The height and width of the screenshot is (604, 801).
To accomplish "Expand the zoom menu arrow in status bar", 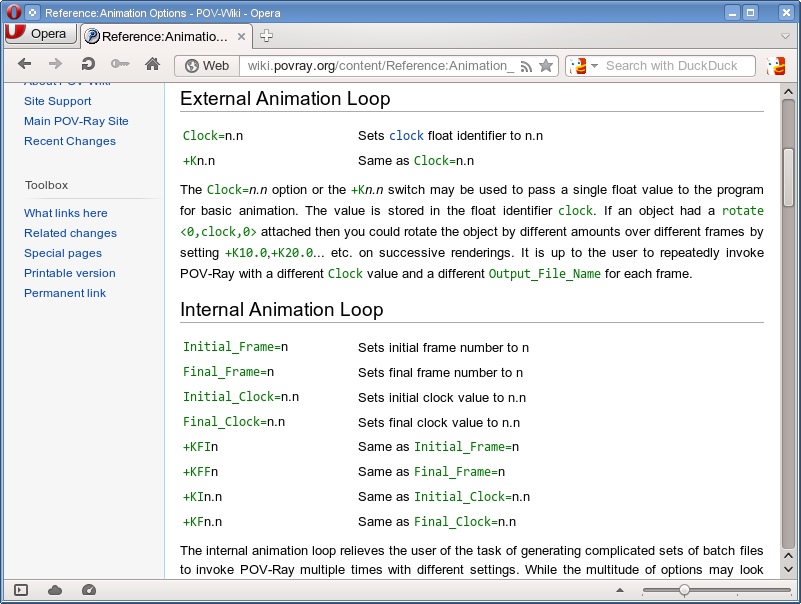I will click(x=620, y=590).
